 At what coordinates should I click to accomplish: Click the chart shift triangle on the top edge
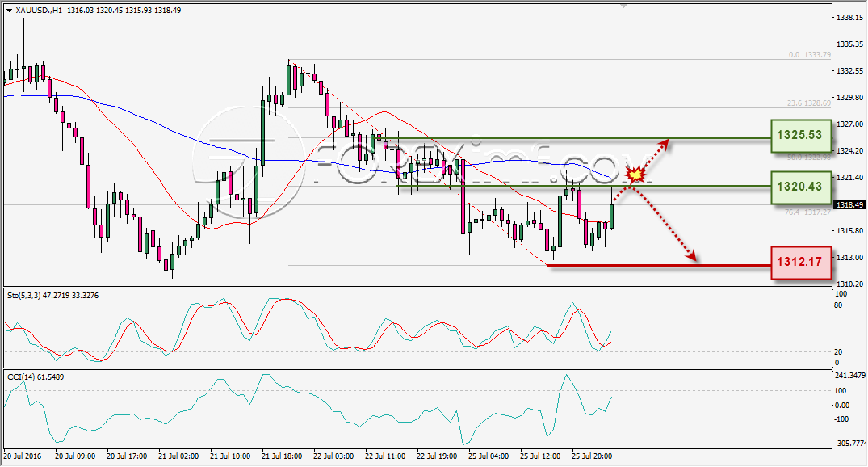pyautogui.click(x=624, y=6)
